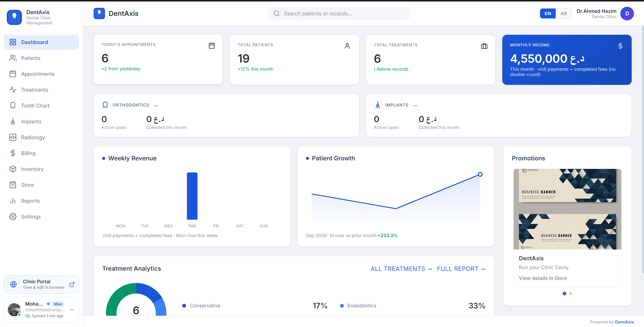Click the Clinic Portal globe icon
Screen dimensions: 644x327
[13, 284]
